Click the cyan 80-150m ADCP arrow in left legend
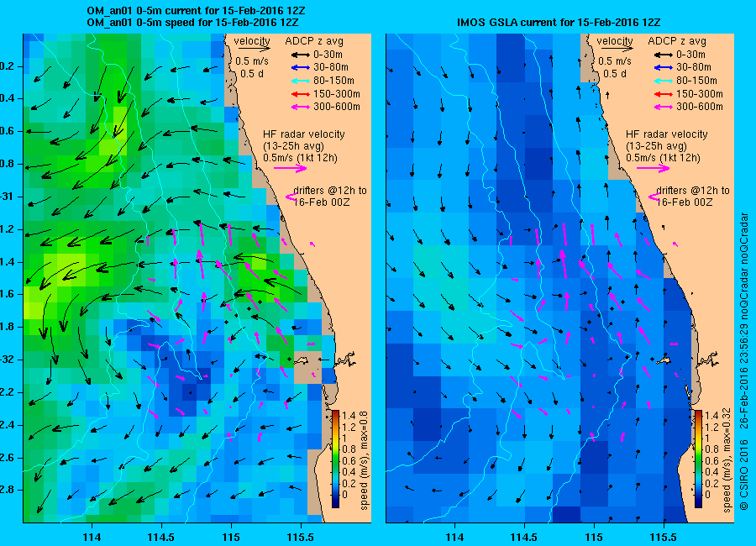This screenshot has width=756, height=546. coord(301,81)
